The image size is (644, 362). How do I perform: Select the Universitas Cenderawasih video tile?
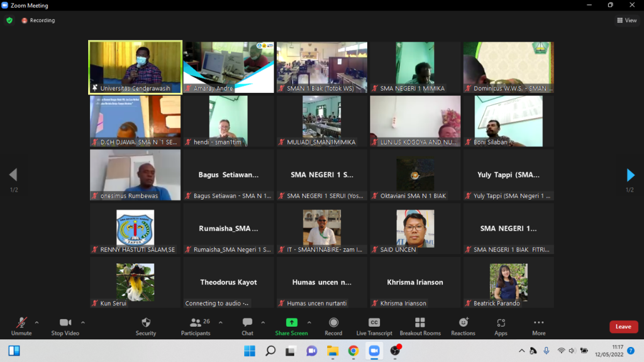pos(135,67)
